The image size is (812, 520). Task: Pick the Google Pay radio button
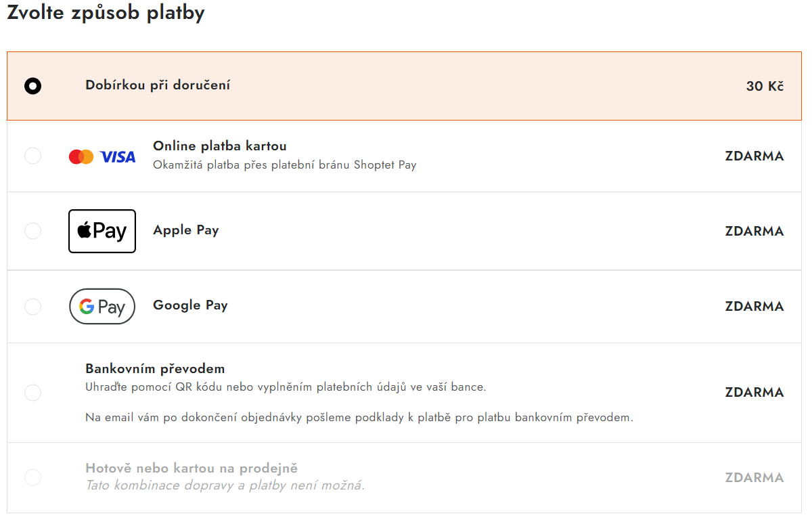[32, 307]
